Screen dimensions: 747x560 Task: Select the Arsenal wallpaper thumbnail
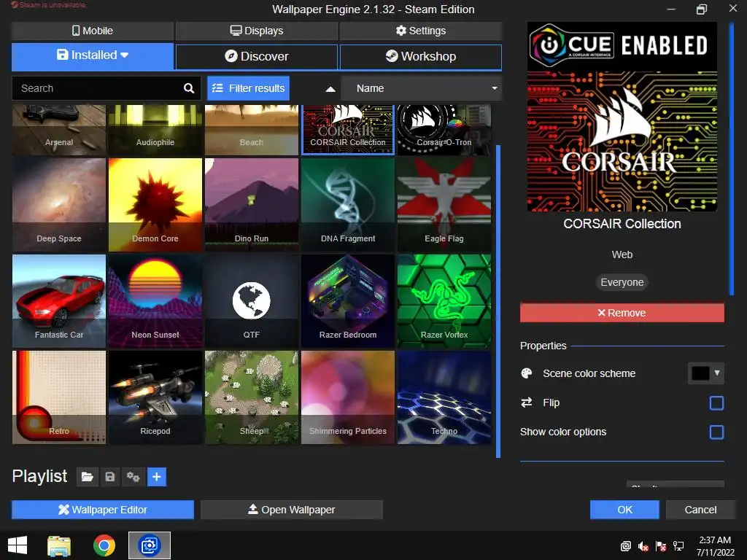(x=59, y=130)
